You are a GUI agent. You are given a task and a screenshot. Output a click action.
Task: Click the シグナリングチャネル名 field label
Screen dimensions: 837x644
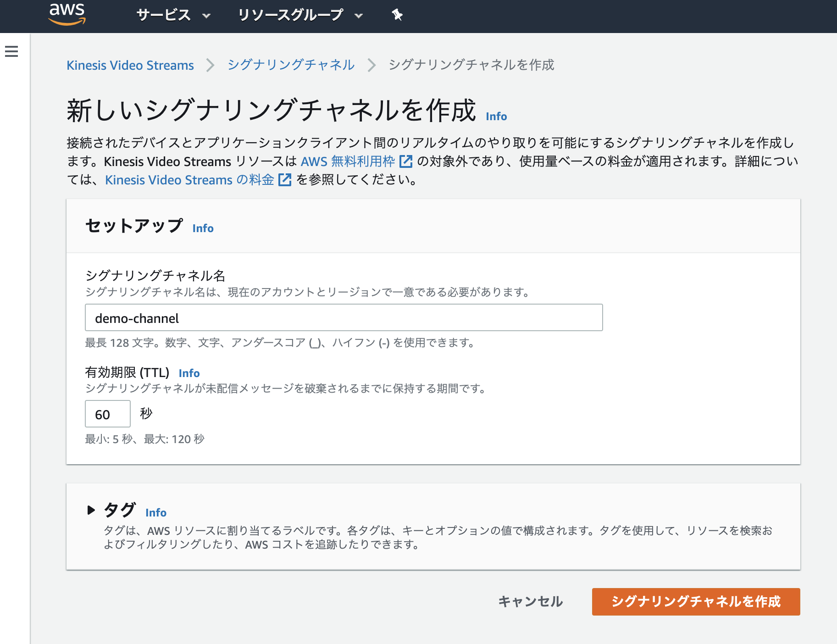[155, 276]
